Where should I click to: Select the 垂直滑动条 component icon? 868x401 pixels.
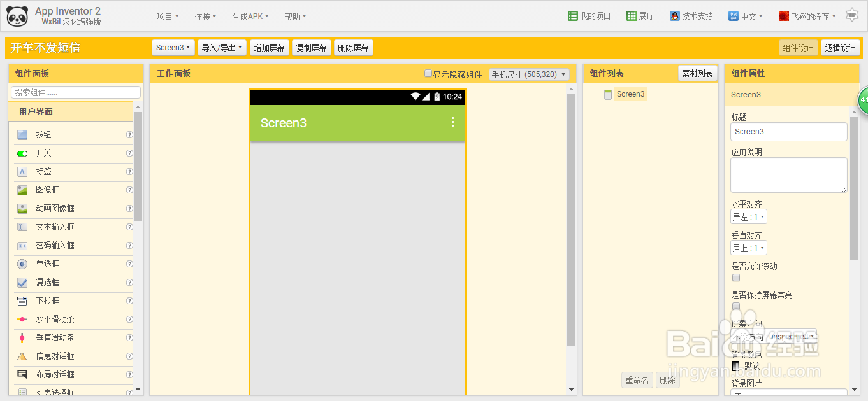[22, 338]
